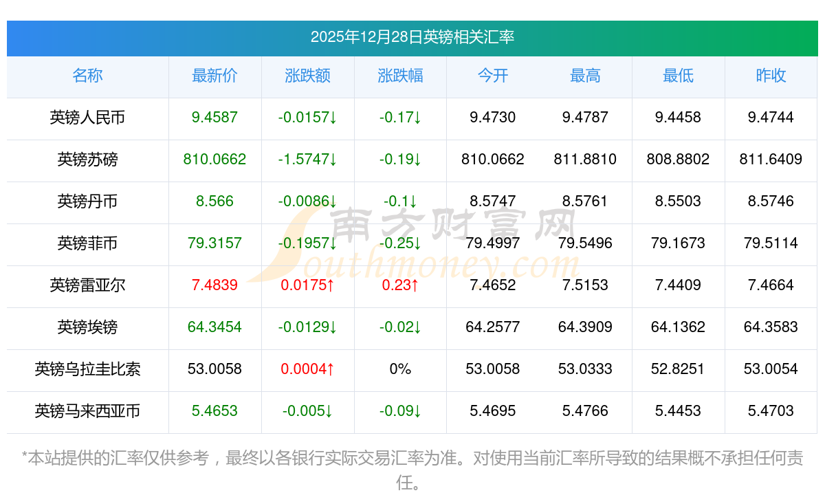
Task: Select the 最低 column header
Action: coord(678,76)
